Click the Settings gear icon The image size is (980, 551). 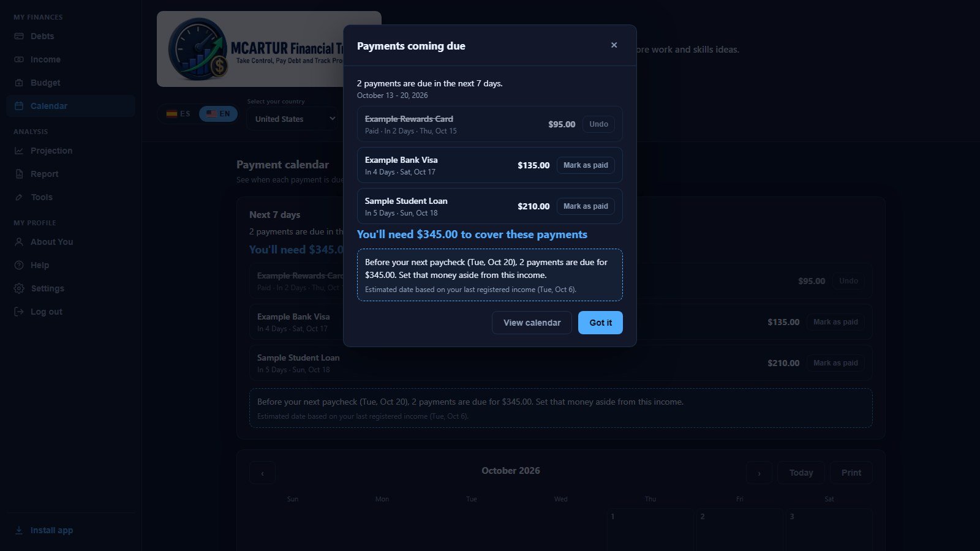[19, 288]
